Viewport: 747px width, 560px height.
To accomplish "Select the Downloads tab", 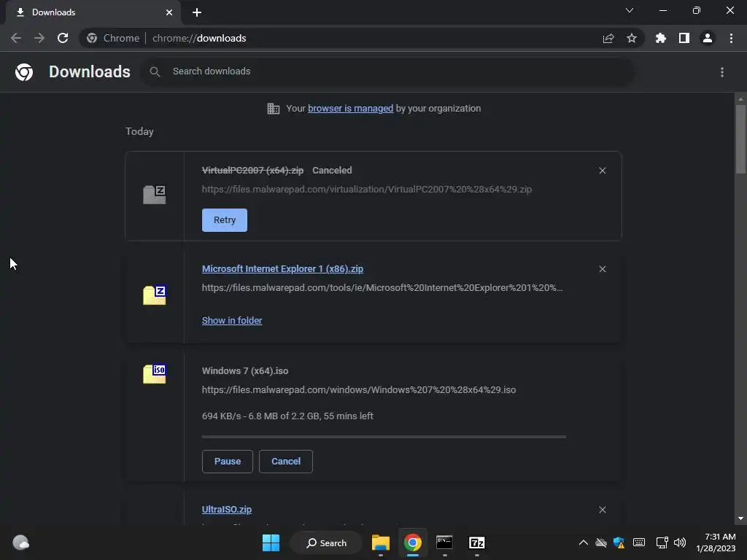I will tap(93, 12).
